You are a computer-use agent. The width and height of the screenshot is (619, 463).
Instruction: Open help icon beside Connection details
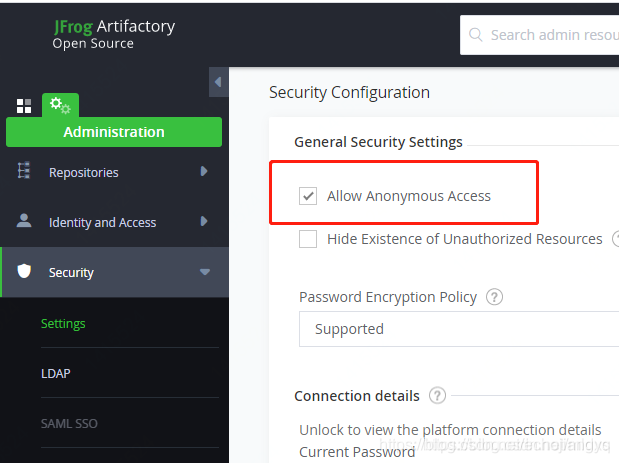pos(437,396)
